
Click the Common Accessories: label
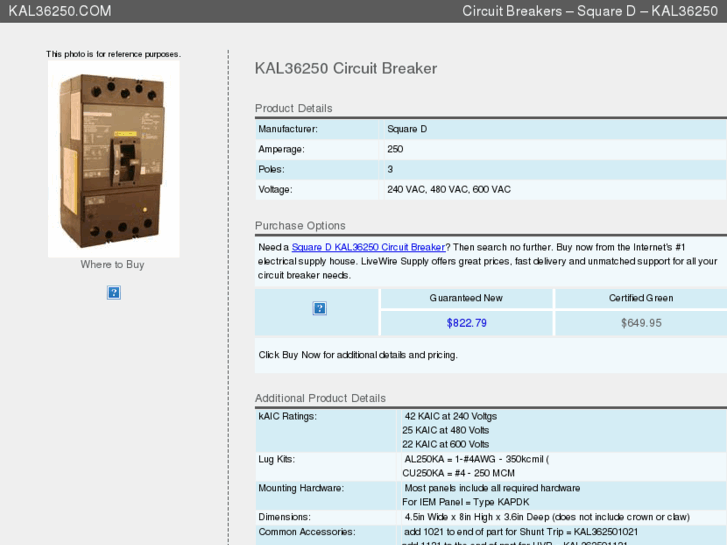[306, 532]
